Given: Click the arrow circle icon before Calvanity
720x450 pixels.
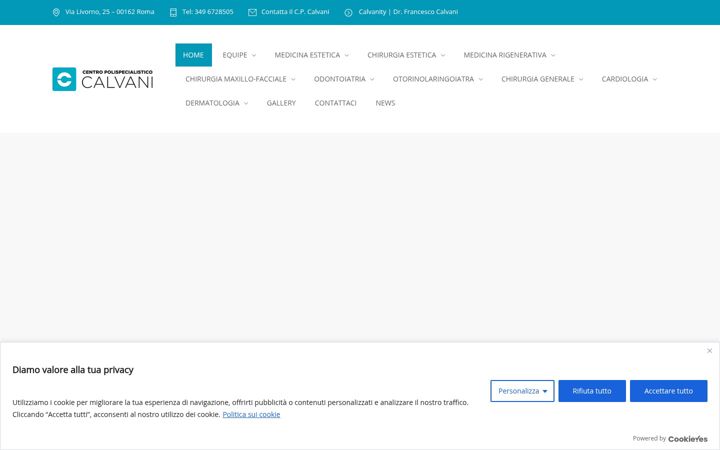Looking at the screenshot, I should (349, 12).
